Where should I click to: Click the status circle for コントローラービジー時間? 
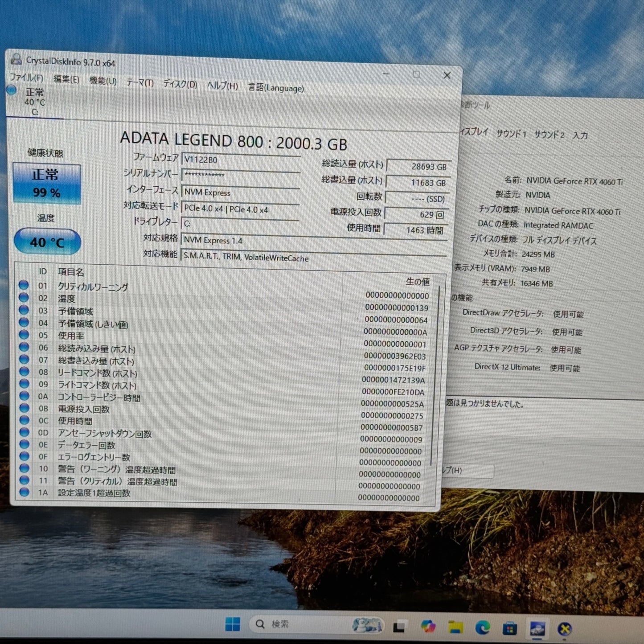pos(24,396)
